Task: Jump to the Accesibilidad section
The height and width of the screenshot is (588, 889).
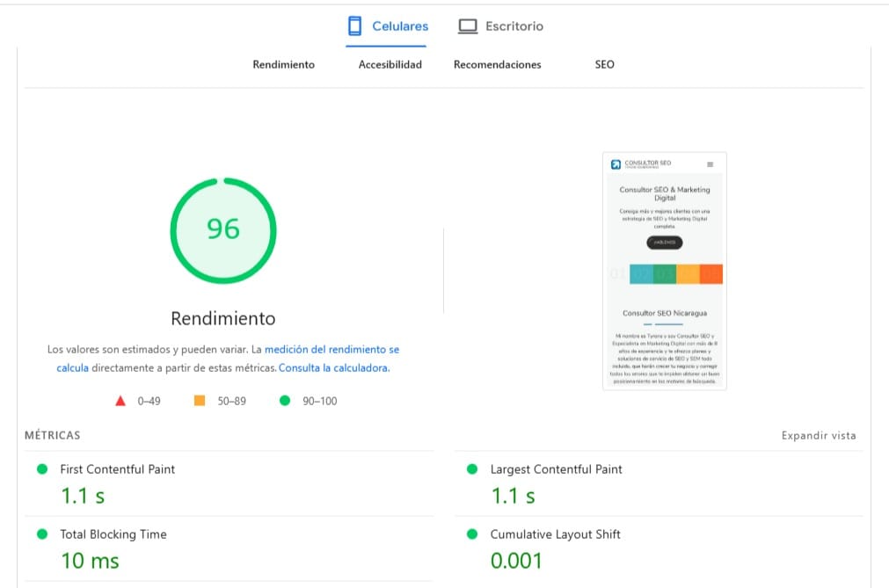Action: [390, 64]
